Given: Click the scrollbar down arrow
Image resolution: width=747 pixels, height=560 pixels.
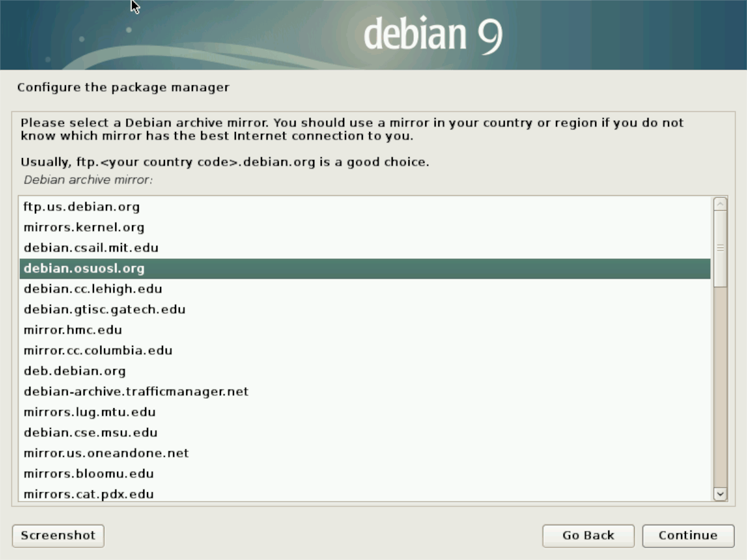Looking at the screenshot, I should (x=720, y=493).
